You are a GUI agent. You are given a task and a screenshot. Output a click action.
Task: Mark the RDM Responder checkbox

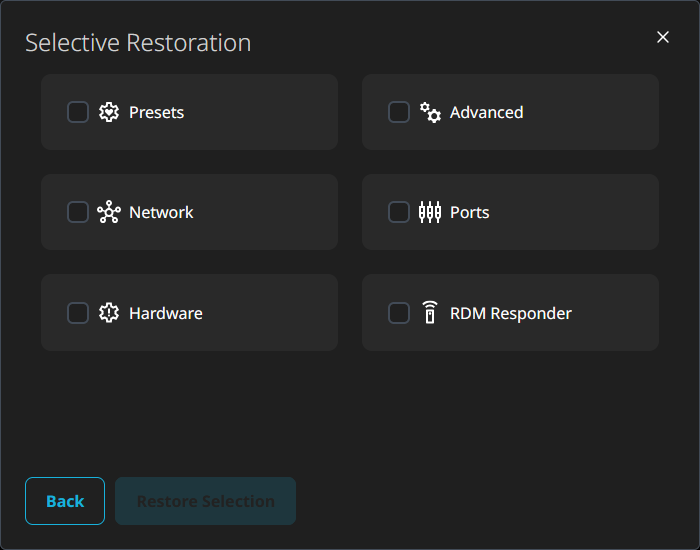pos(399,312)
